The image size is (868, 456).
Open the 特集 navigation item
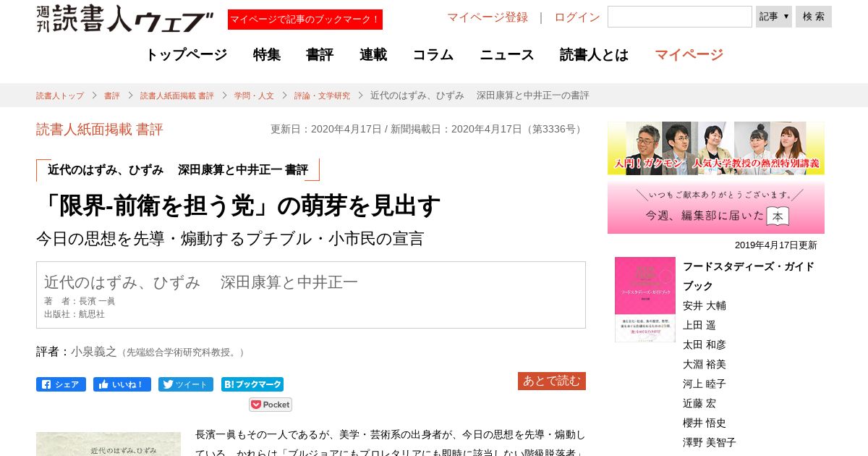click(267, 55)
